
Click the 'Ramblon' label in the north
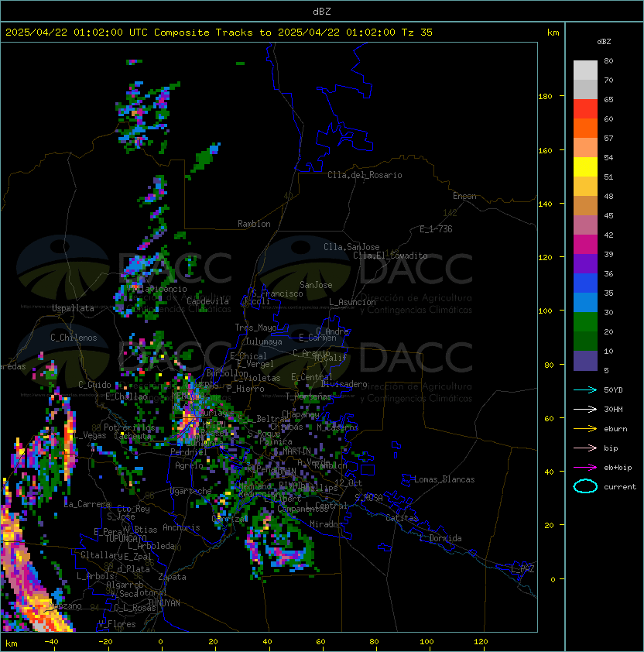pyautogui.click(x=254, y=224)
